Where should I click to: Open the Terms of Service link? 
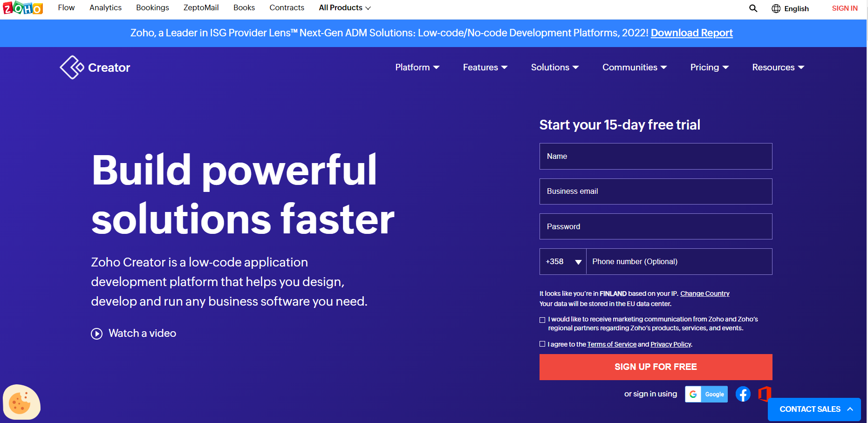pos(612,345)
